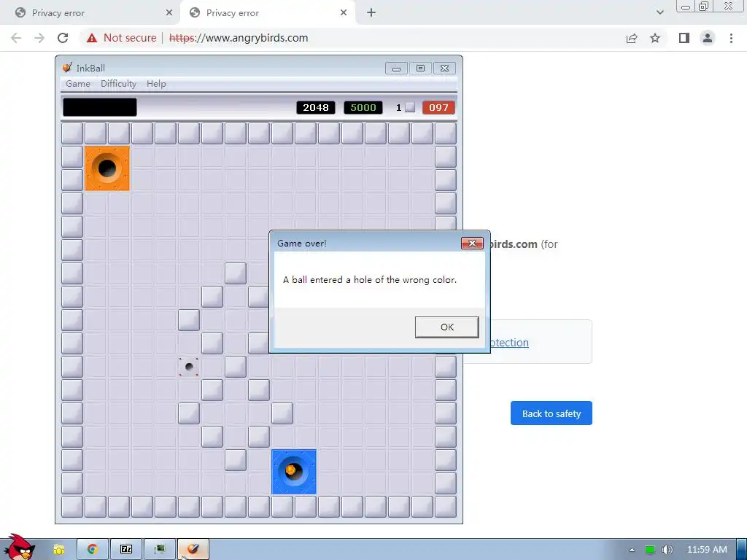This screenshot has width=747, height=560.
Task: Click the black next-ball preview box
Action: (100, 107)
